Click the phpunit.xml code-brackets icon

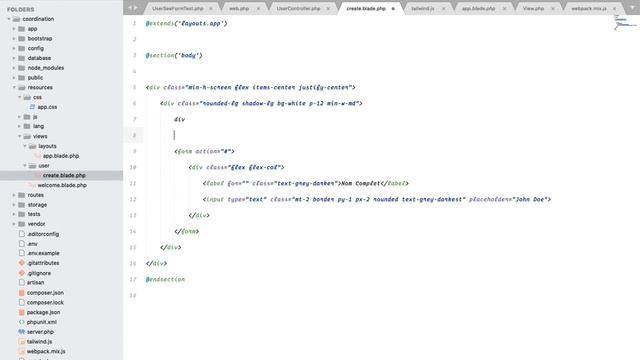pos(22,322)
